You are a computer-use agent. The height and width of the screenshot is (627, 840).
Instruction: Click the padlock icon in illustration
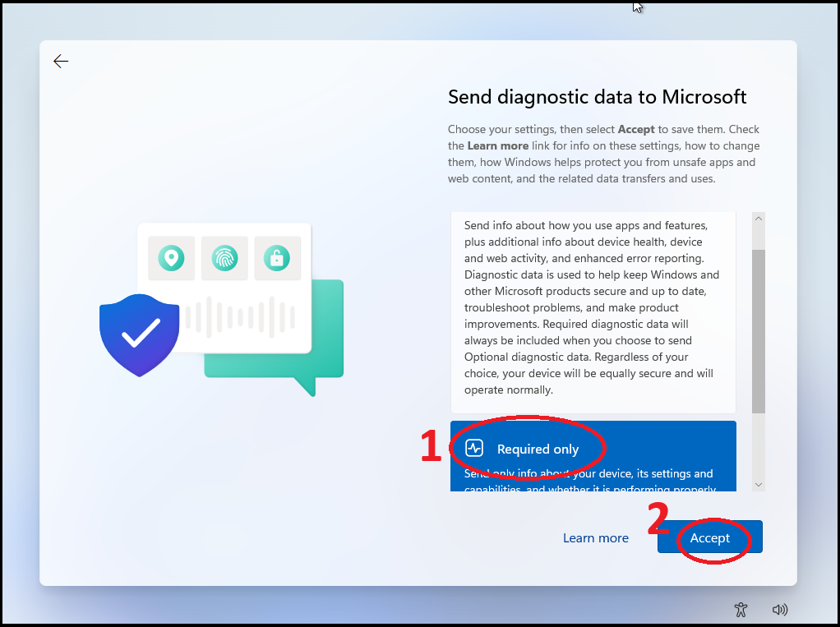coord(277,258)
